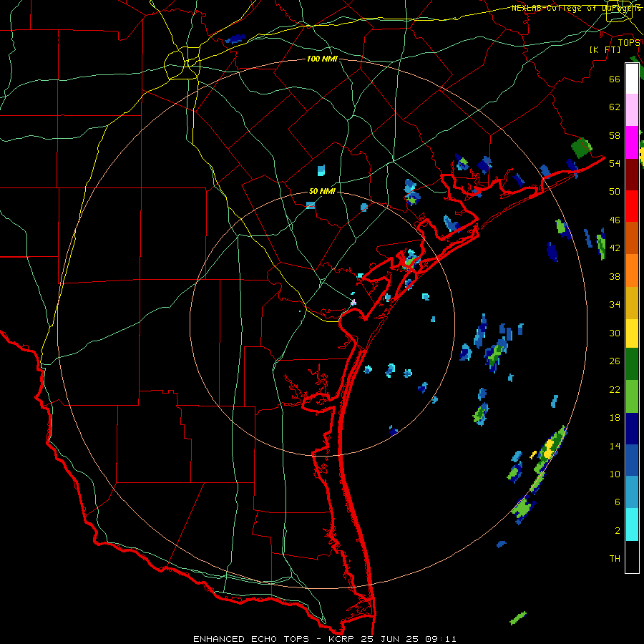Click the '26' legend value
Viewport: 644px width, 644px height.
pyautogui.click(x=615, y=361)
